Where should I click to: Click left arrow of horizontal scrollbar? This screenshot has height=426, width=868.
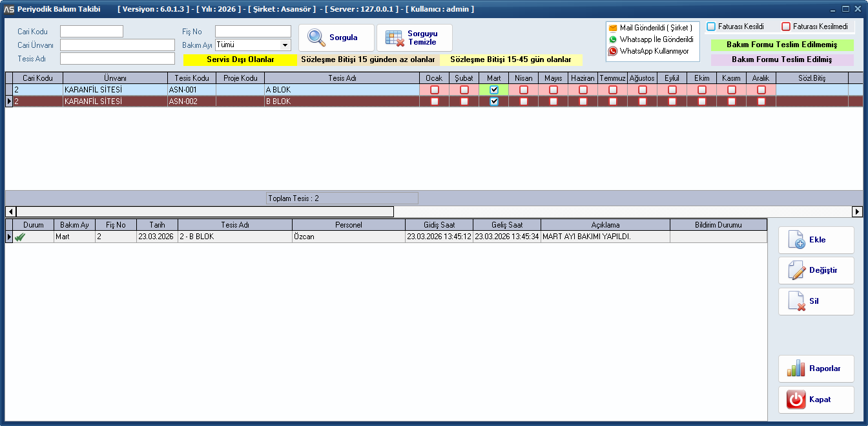coord(10,211)
